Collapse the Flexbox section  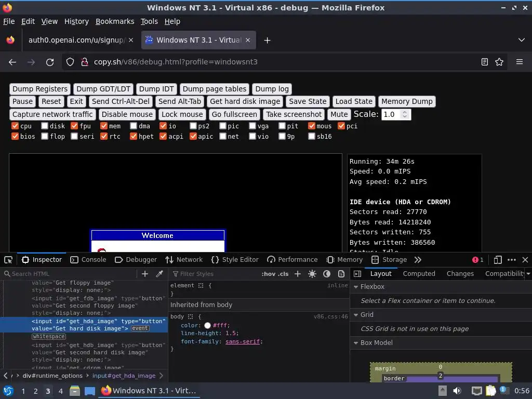coord(356,287)
